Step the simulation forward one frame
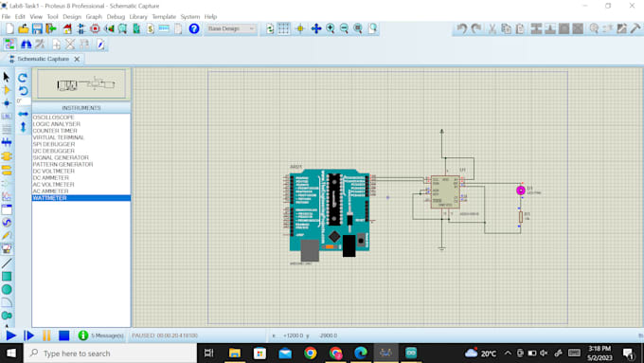The width and height of the screenshot is (644, 363). point(28,336)
